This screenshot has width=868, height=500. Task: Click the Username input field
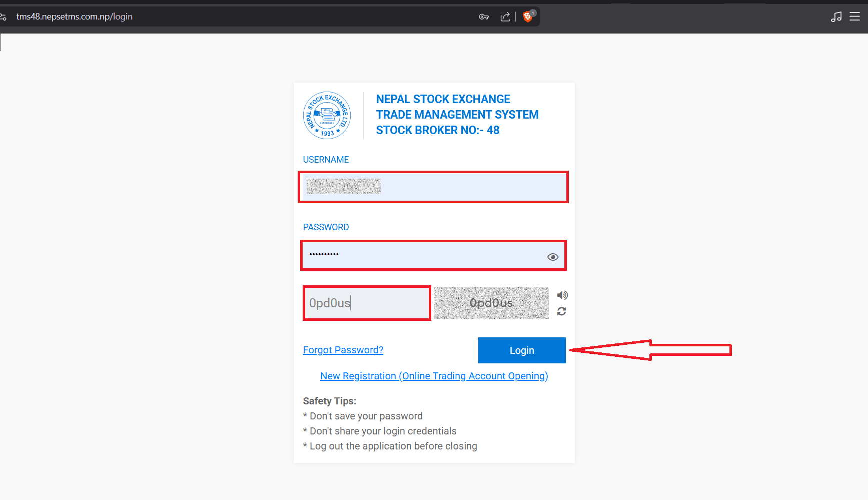point(433,187)
